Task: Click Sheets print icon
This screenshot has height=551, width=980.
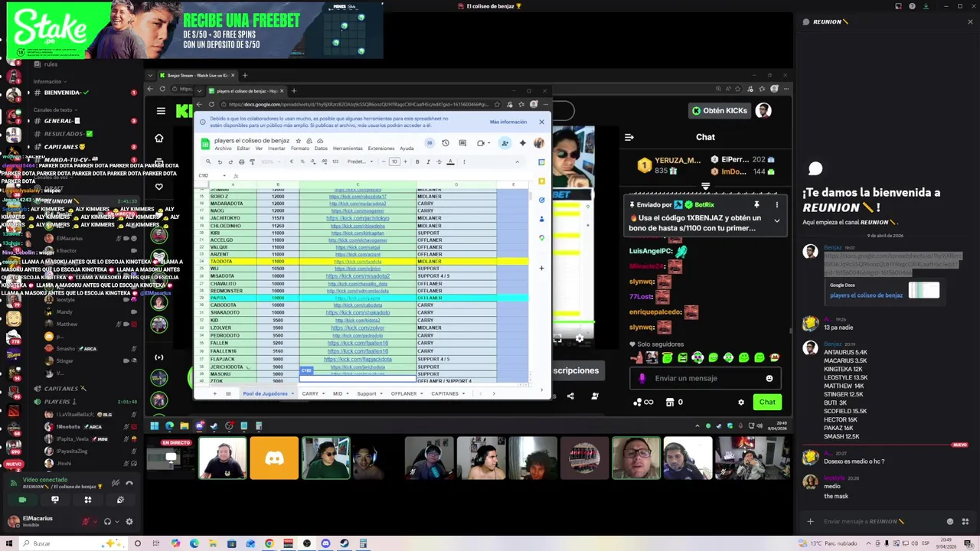Action: point(240,161)
